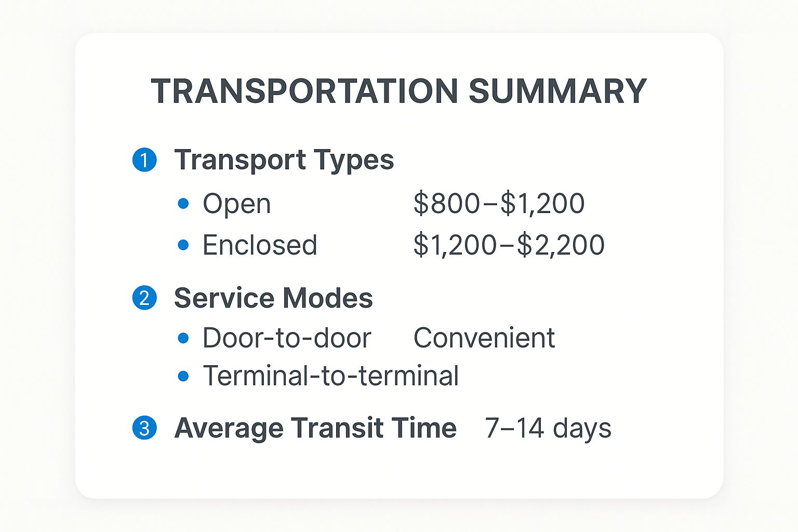Viewport: 798px width, 532px height.
Task: Click the blue bullet beside Door-to-door
Action: click(183, 338)
